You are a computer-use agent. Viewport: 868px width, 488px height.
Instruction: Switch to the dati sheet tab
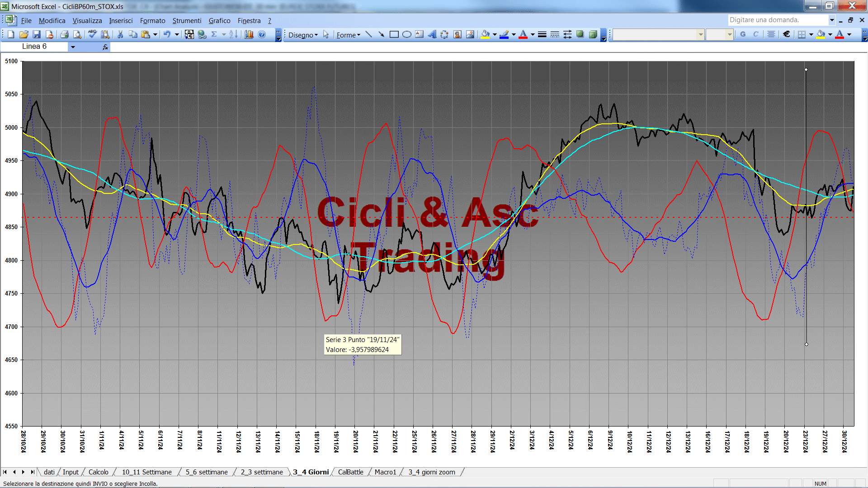(x=49, y=472)
